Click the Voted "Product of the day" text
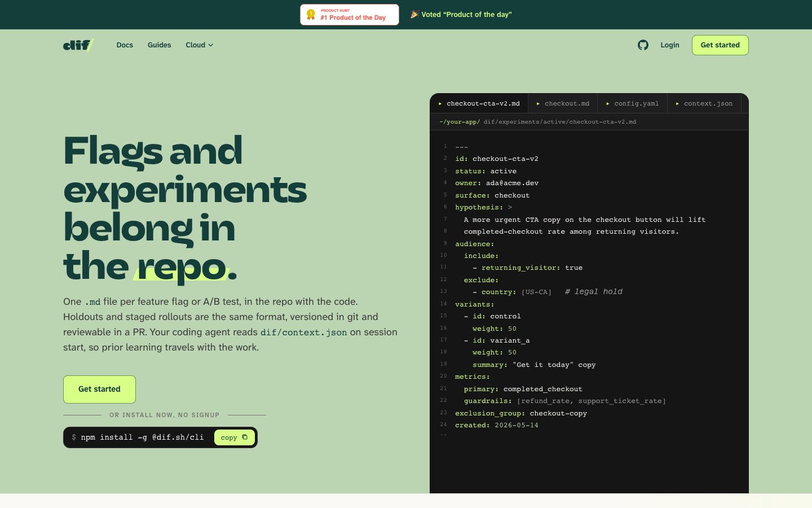Image resolution: width=812 pixels, height=508 pixels. tap(466, 15)
